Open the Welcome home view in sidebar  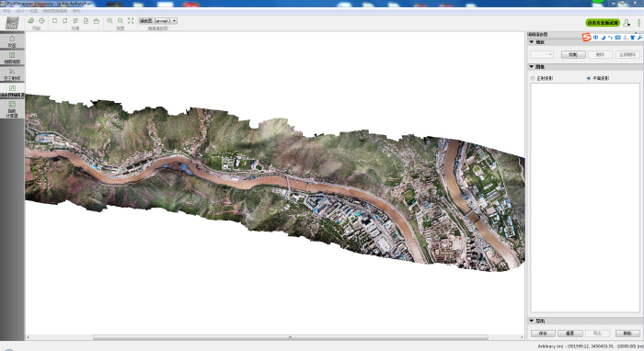coord(12,41)
